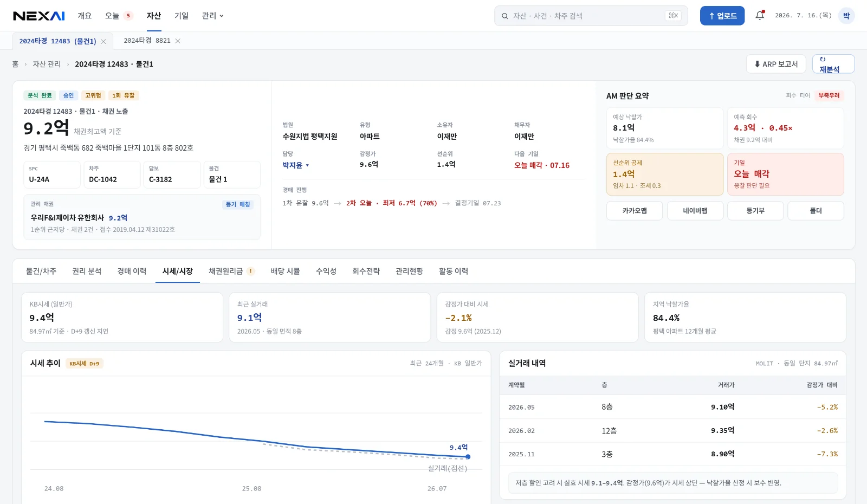Click the 우리F&I제이차 유한회사 bond card
This screenshot has height=504, width=867.
142,217
